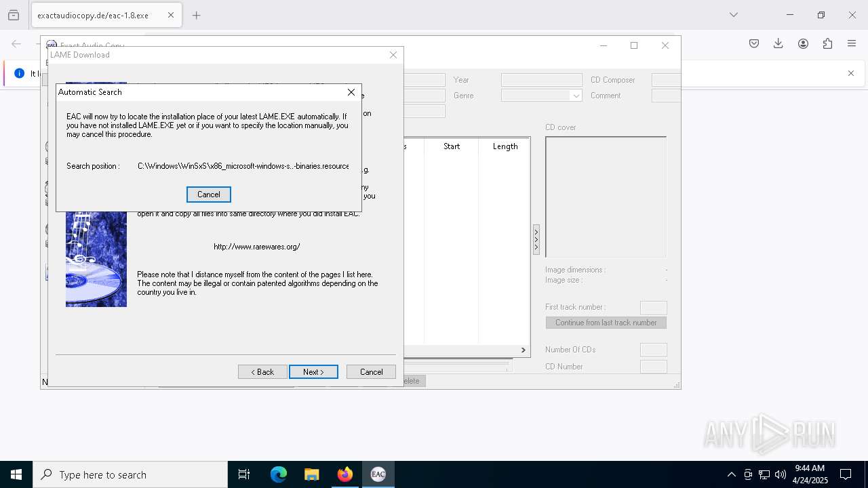Click the Comment input field
The width and height of the screenshot is (868, 488).
tap(666, 96)
